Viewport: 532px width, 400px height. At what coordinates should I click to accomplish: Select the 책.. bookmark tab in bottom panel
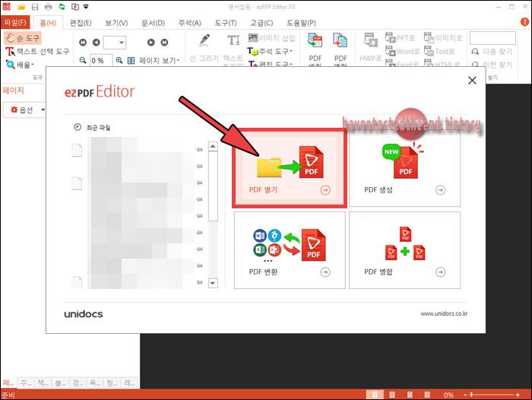pyautogui.click(x=43, y=383)
